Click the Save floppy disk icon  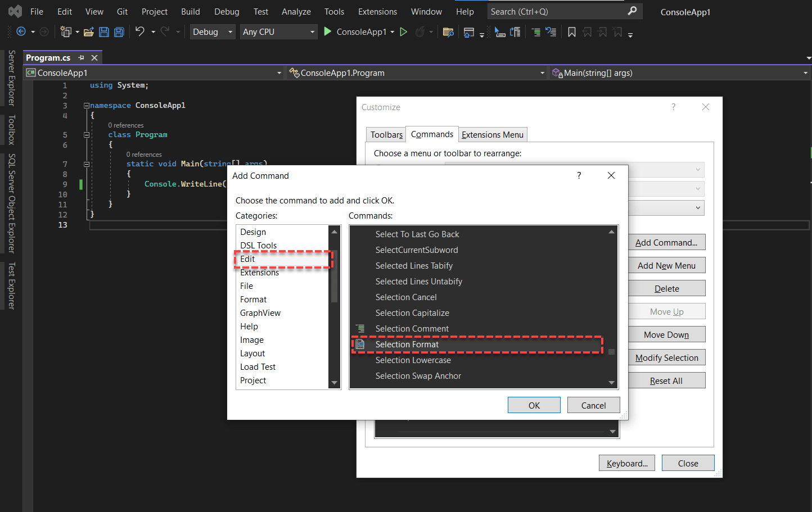point(104,32)
